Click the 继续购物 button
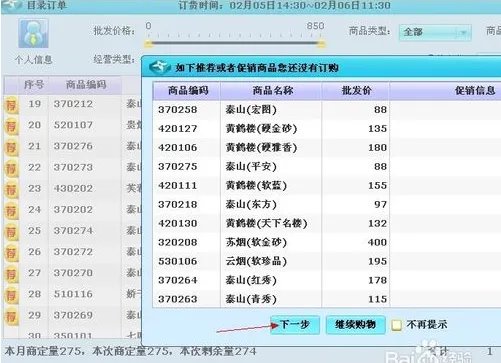The height and width of the screenshot is (363, 501). (x=355, y=325)
